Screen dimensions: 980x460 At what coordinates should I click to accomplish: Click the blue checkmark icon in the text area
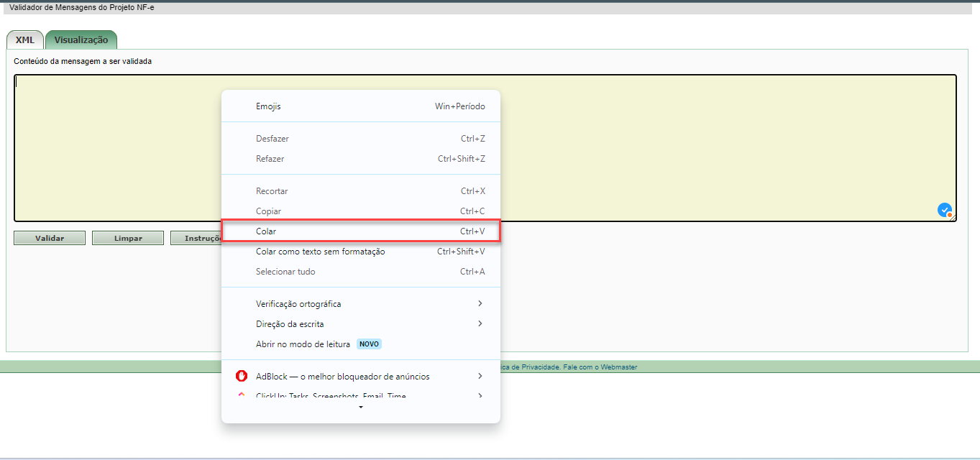[x=945, y=210]
